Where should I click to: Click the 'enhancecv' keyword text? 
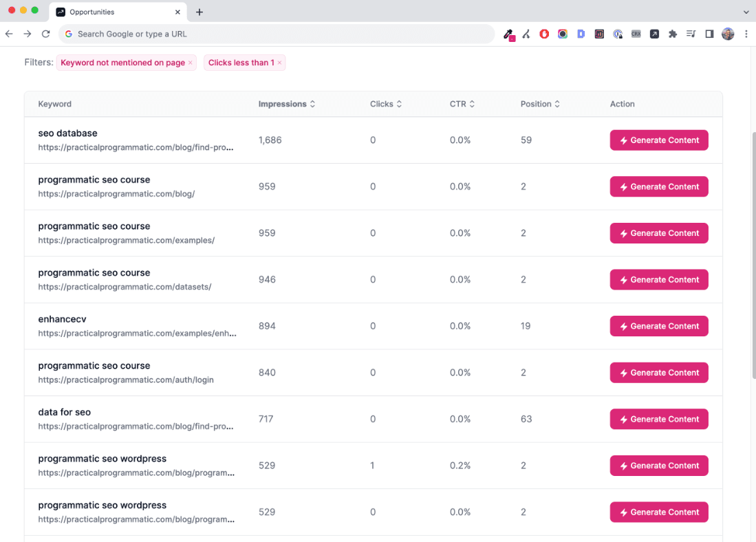click(62, 319)
